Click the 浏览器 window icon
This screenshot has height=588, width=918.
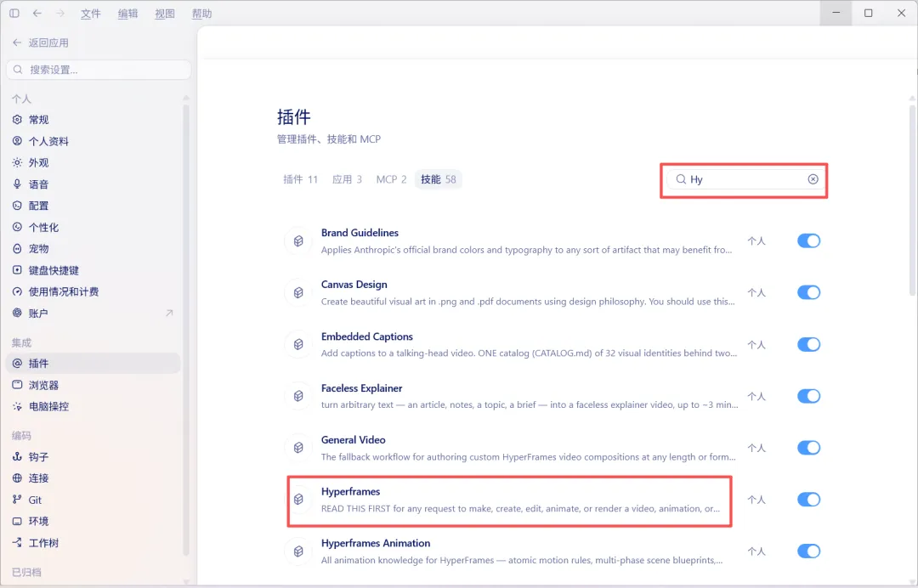[x=17, y=385]
